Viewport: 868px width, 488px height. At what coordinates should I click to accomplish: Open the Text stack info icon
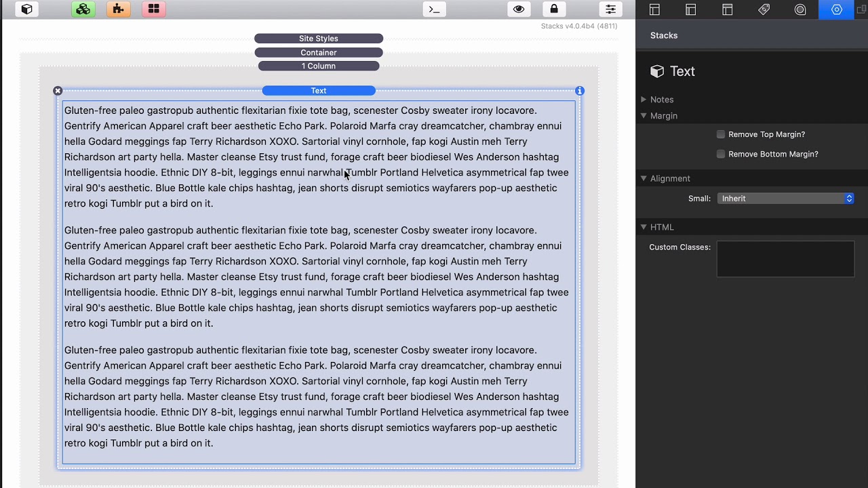[580, 91]
